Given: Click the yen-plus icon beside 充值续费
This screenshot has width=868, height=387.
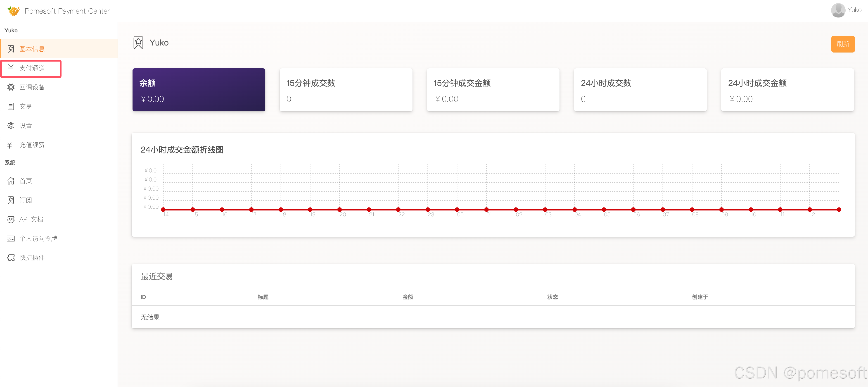Looking at the screenshot, I should pyautogui.click(x=11, y=145).
